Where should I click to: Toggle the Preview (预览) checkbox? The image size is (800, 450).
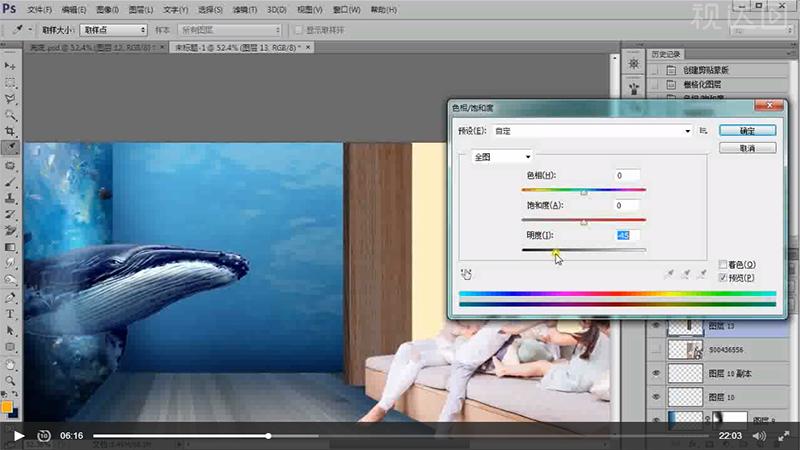pyautogui.click(x=722, y=278)
